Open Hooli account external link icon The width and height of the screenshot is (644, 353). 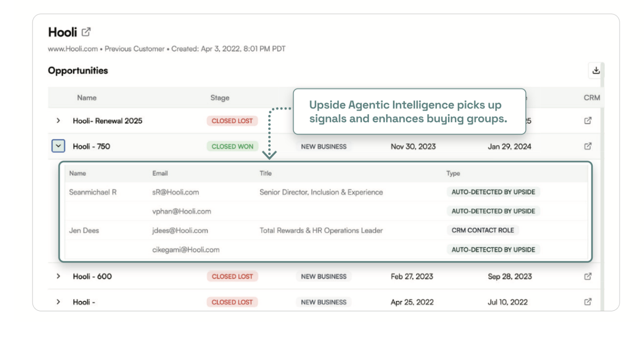click(x=86, y=32)
